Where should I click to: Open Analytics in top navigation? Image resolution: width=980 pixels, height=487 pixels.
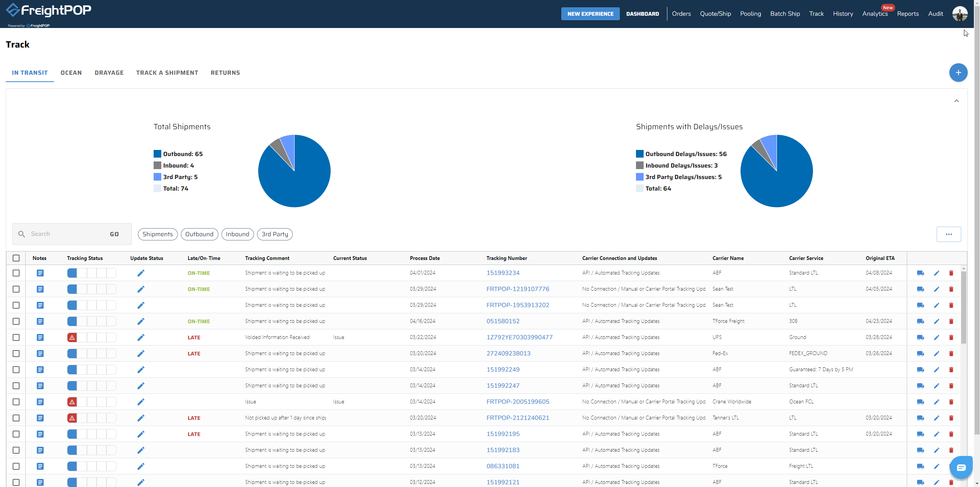pos(875,14)
